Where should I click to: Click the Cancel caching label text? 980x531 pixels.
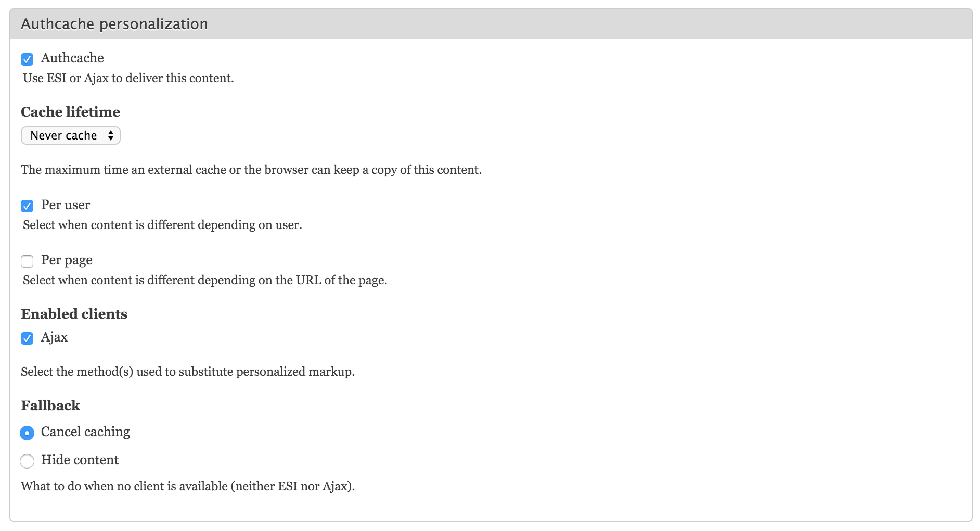click(85, 432)
